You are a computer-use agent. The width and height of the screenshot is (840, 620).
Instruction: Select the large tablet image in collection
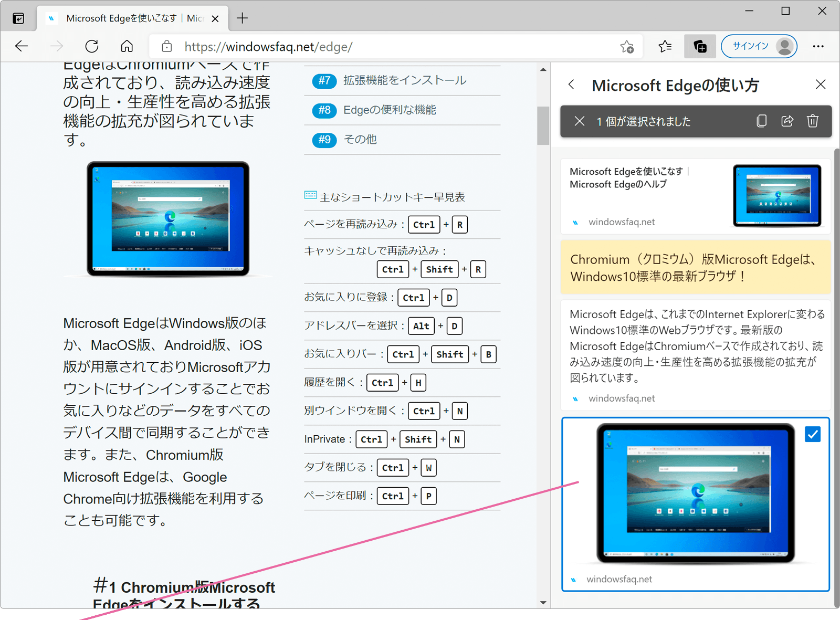pos(695,493)
